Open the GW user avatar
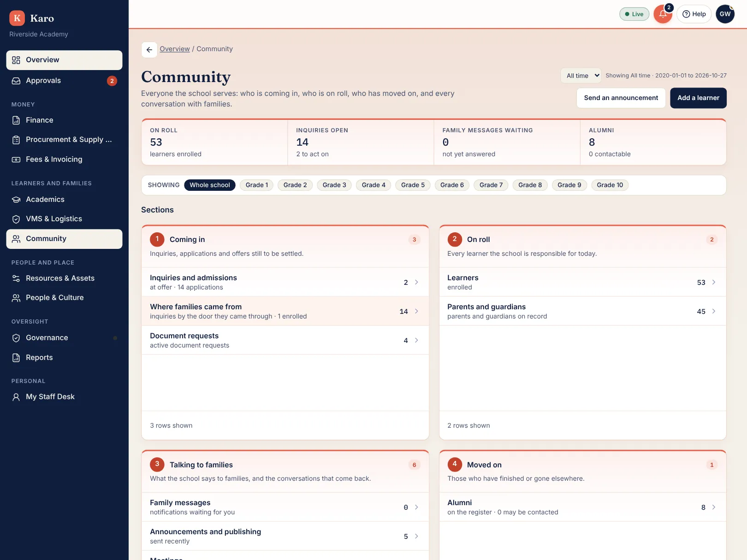The width and height of the screenshot is (747, 560). tap(725, 14)
